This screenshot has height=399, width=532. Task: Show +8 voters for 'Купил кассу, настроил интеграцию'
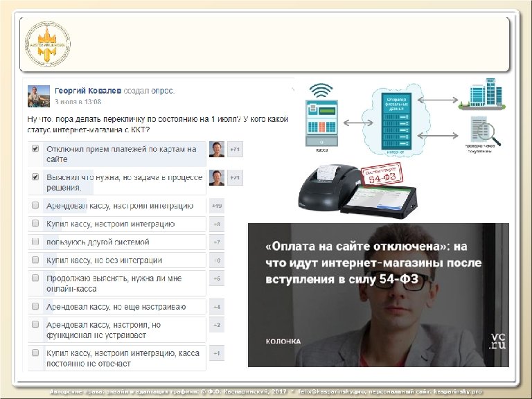click(217, 224)
